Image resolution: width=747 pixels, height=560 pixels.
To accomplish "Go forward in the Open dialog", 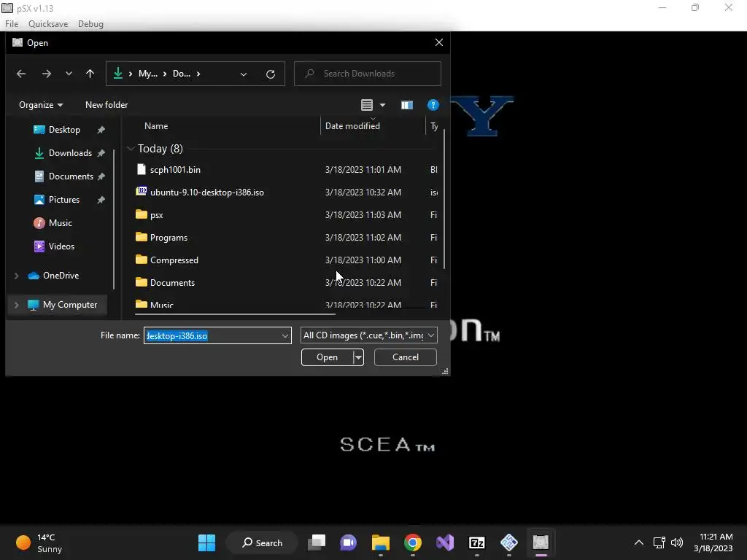I will point(46,74).
